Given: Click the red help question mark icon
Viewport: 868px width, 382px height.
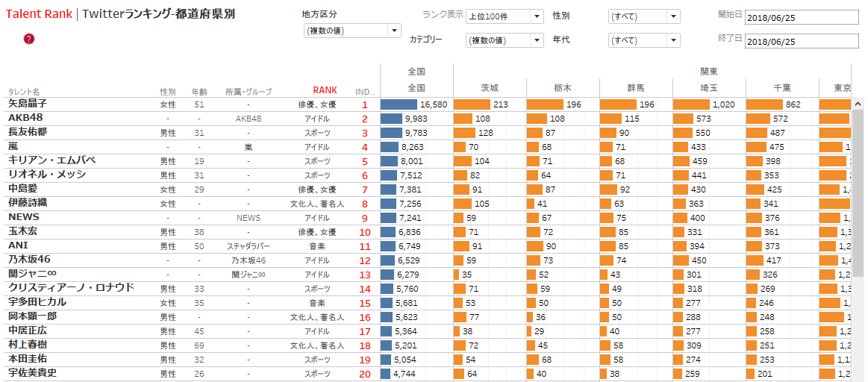Looking at the screenshot, I should [29, 39].
